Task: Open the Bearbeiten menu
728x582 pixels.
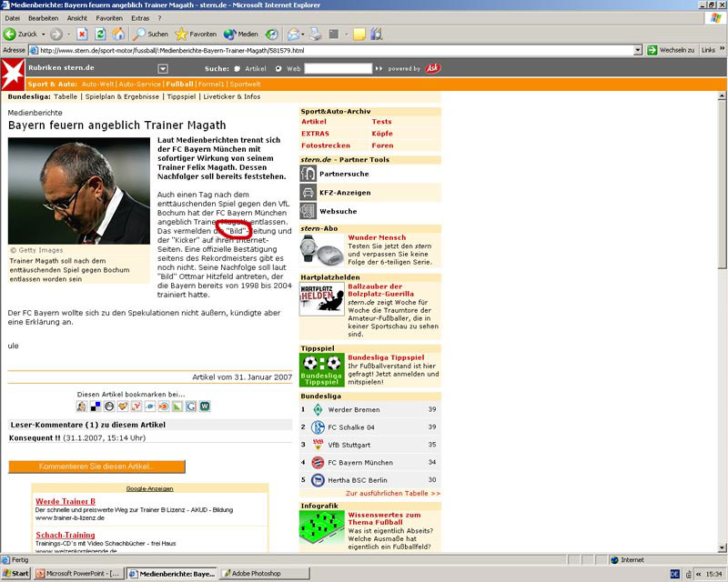Action: [43, 18]
